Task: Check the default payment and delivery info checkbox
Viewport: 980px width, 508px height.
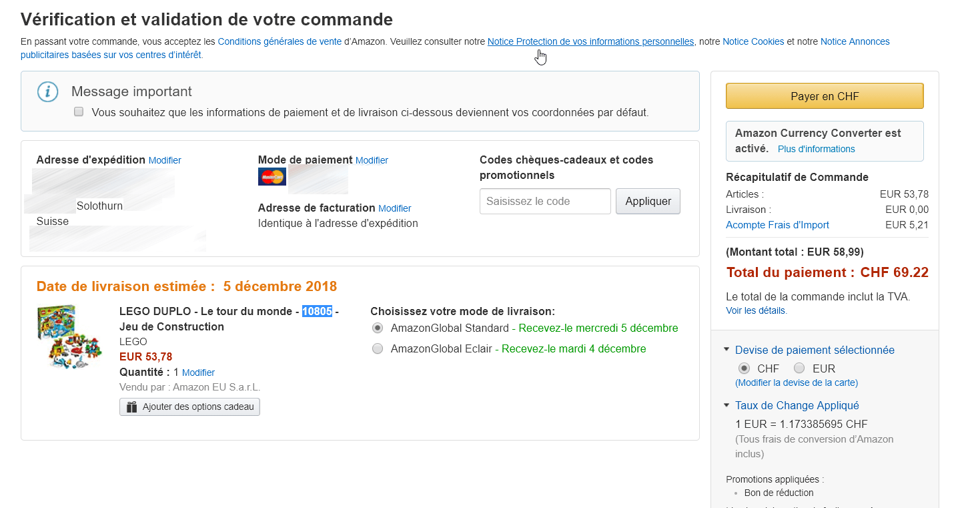Action: (x=79, y=112)
